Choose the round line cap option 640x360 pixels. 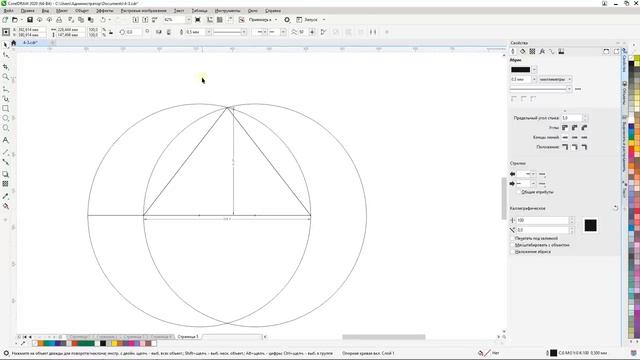[575, 138]
